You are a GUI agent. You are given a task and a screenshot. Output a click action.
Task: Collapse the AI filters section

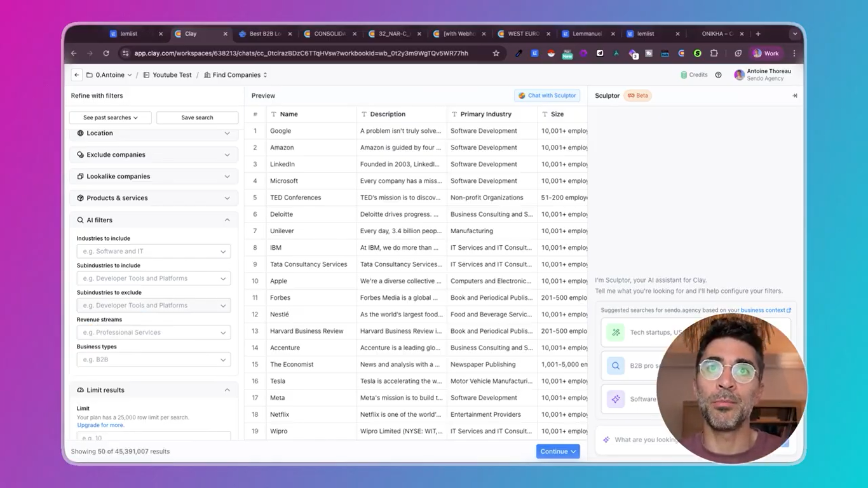click(x=227, y=220)
